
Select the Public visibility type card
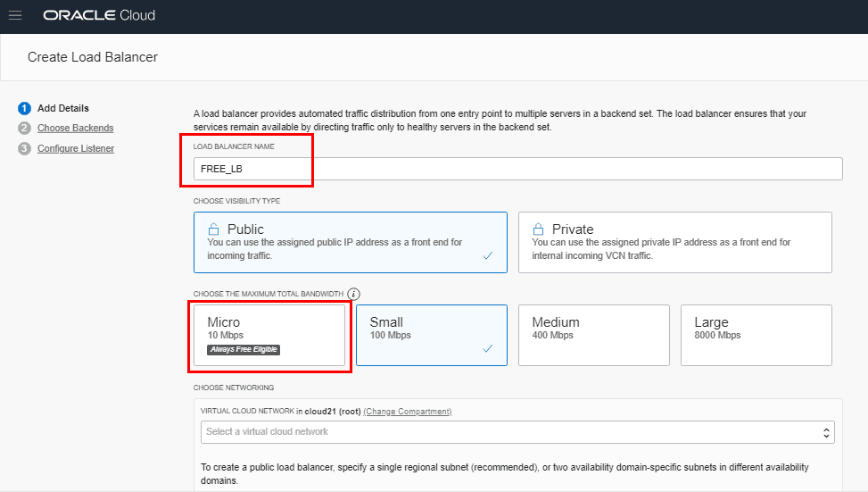(x=351, y=242)
